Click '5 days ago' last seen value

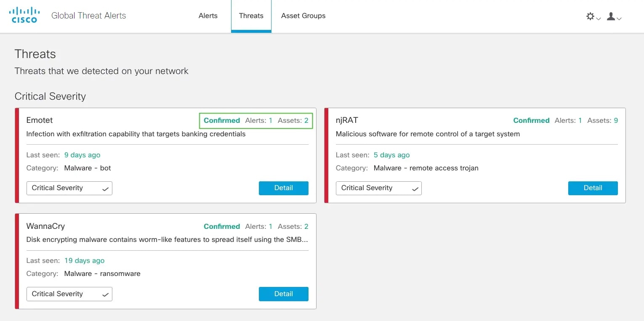click(391, 155)
